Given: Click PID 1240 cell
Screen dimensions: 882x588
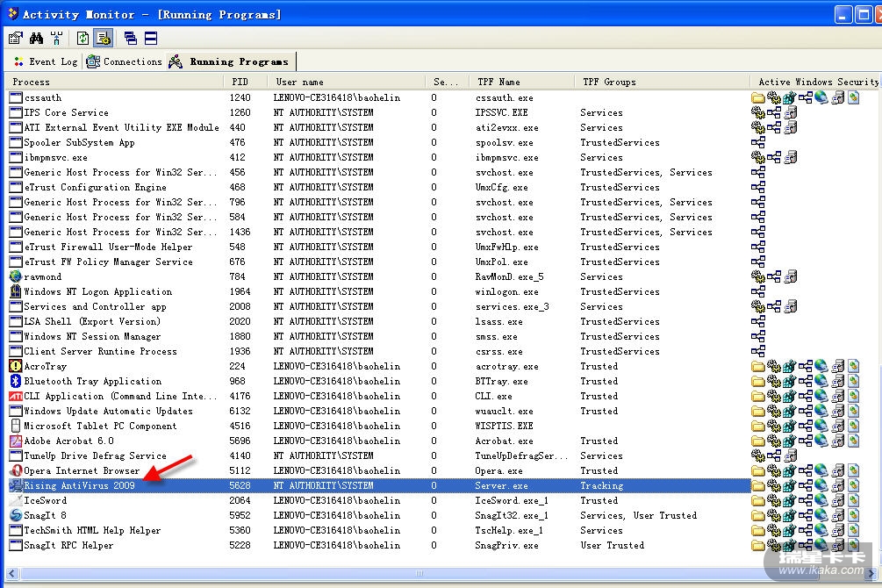Looking at the screenshot, I should (x=240, y=98).
